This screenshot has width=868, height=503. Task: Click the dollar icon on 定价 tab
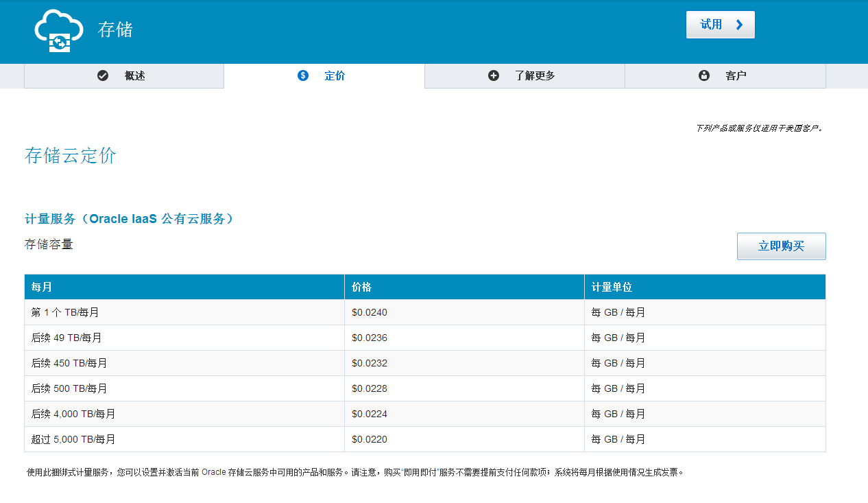[303, 75]
